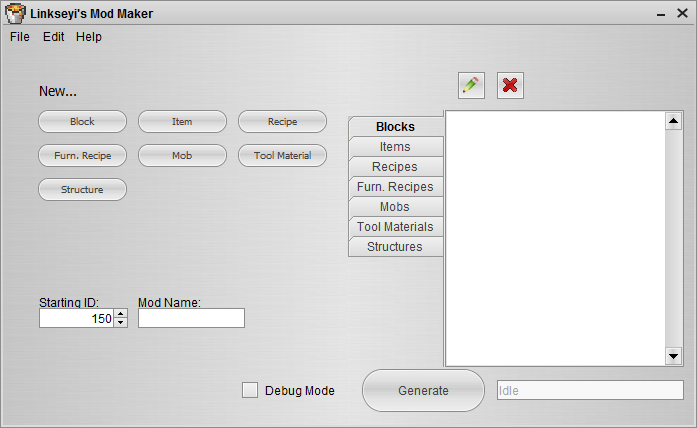
Task: Create a new Structure
Action: 82,189
